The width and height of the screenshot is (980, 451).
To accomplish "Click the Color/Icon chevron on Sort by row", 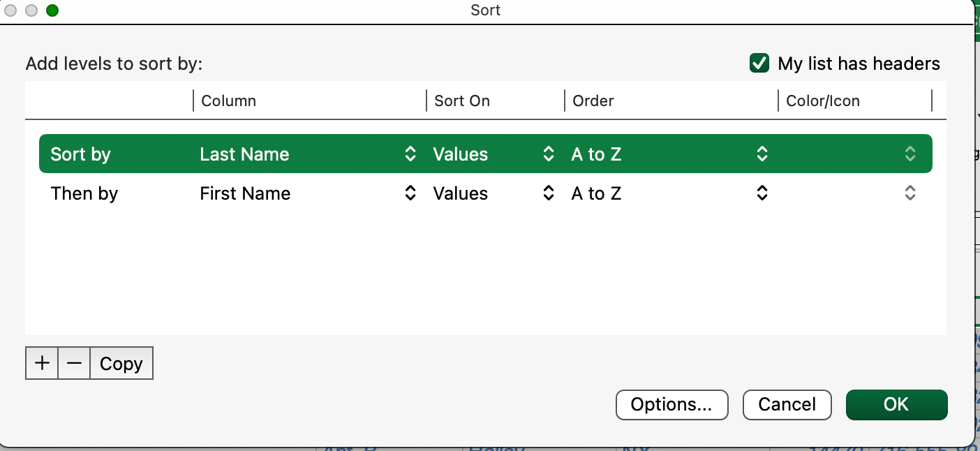I will [910, 154].
